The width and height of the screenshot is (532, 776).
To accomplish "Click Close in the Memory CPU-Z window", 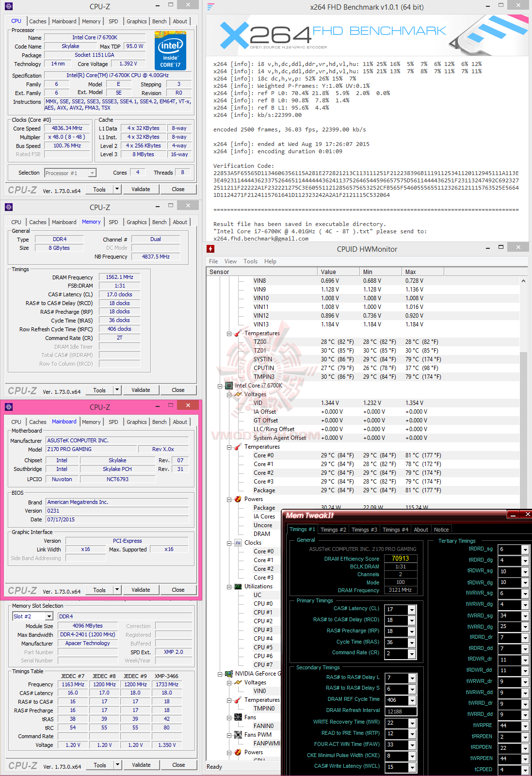I will pyautogui.click(x=178, y=390).
